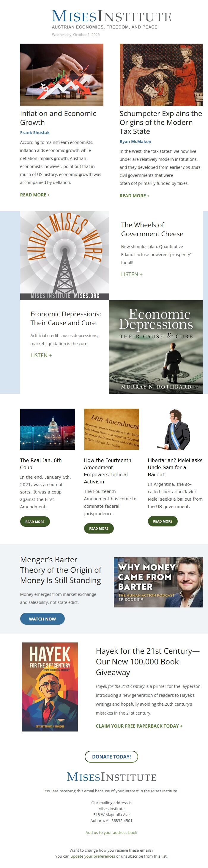Open Economic Depressions Rothbard book cover
The width and height of the screenshot is (208, 868).
(x=156, y=347)
